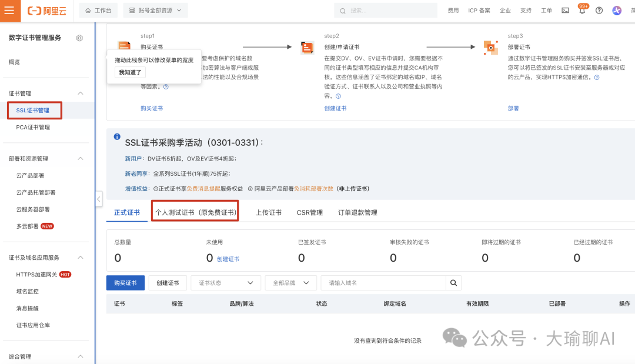Viewport: 635px width, 364px height.
Task: Click the step3 deploy certificate icon
Action: [x=491, y=48]
